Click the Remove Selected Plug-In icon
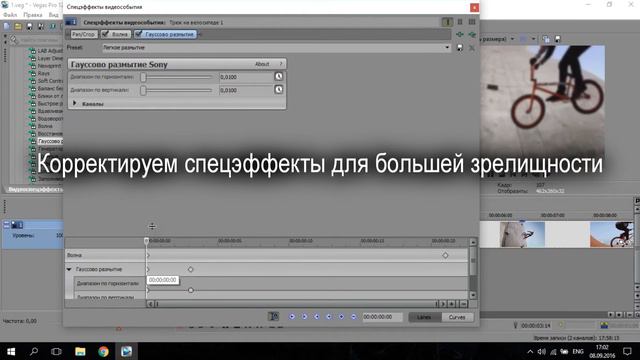The width and height of the screenshot is (640, 360). coord(472,35)
